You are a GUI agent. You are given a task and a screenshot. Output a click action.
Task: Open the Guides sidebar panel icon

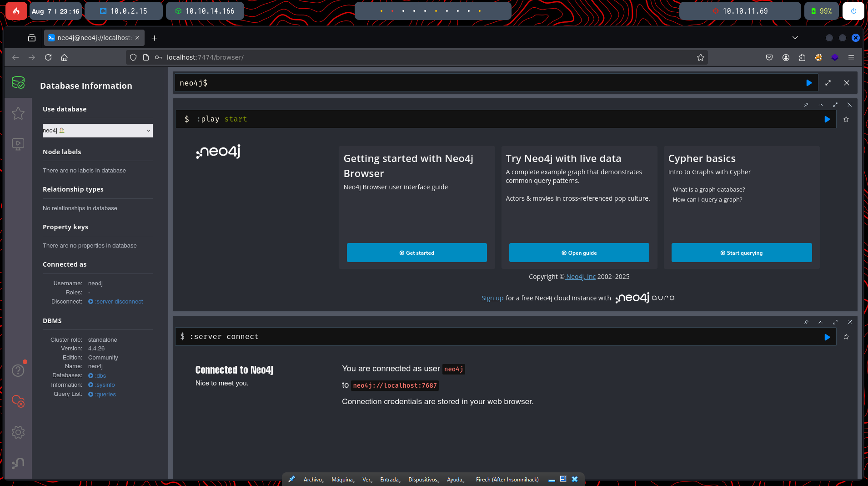(18, 144)
